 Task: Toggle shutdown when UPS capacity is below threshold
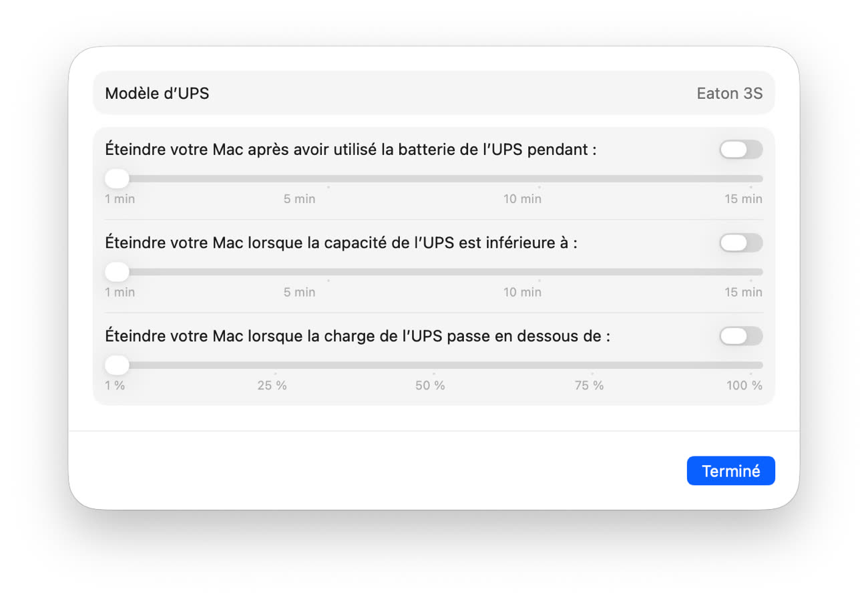pos(740,243)
